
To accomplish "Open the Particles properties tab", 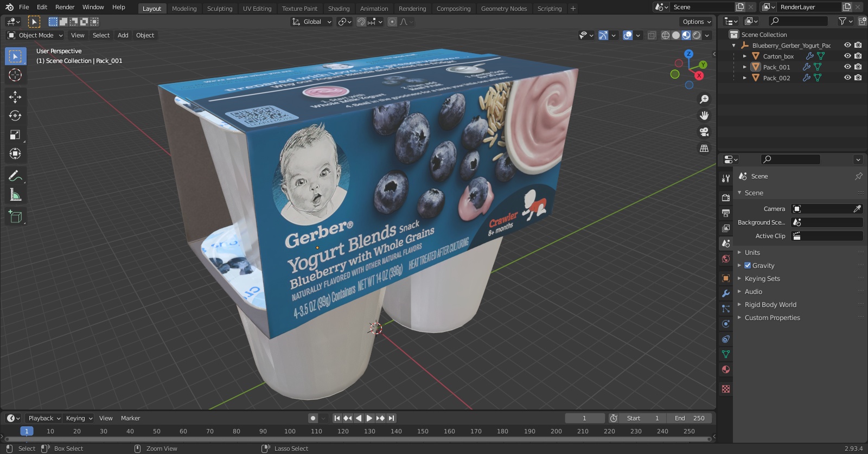I will tap(726, 309).
